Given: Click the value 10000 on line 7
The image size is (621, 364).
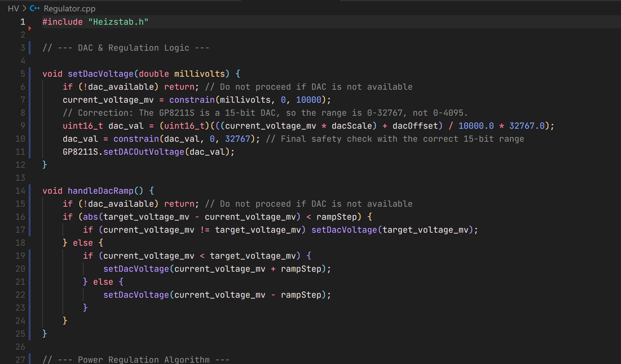Looking at the screenshot, I should point(308,100).
